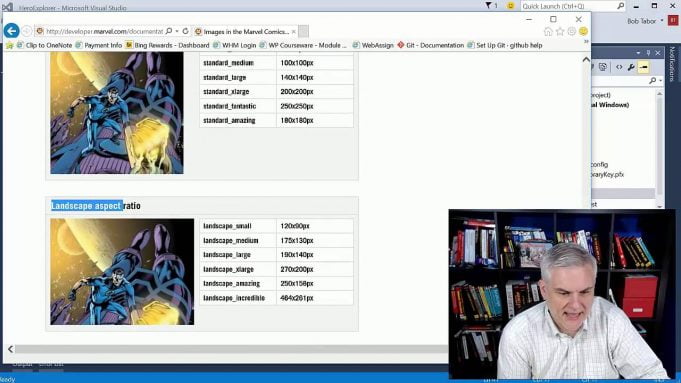Click the standard_large table cell
This screenshot has height=383, width=681.
238,77
